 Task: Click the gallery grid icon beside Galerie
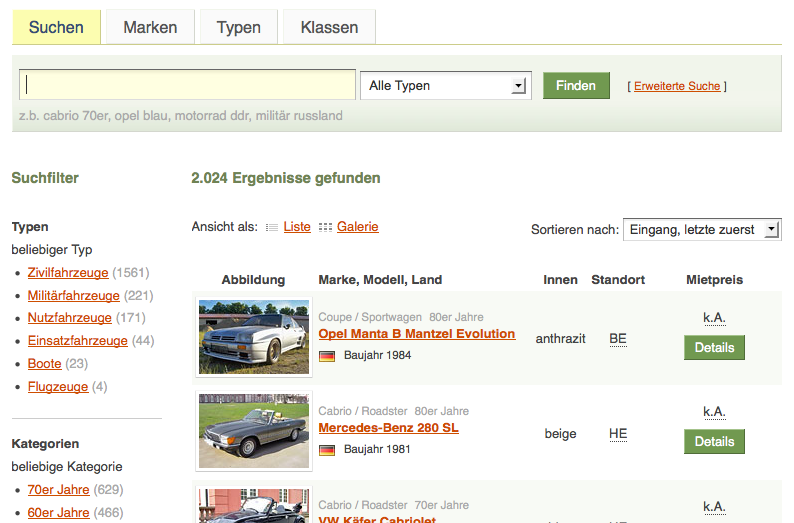(325, 228)
